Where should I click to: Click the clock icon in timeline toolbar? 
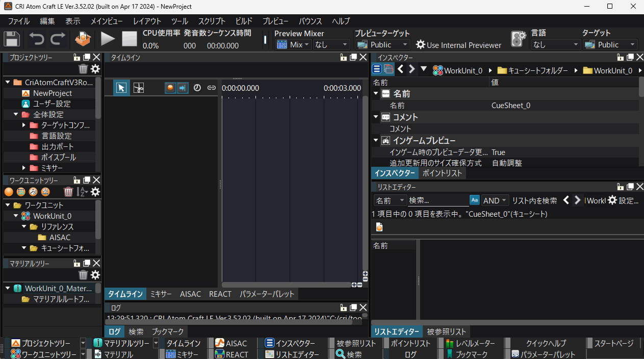coord(197,88)
